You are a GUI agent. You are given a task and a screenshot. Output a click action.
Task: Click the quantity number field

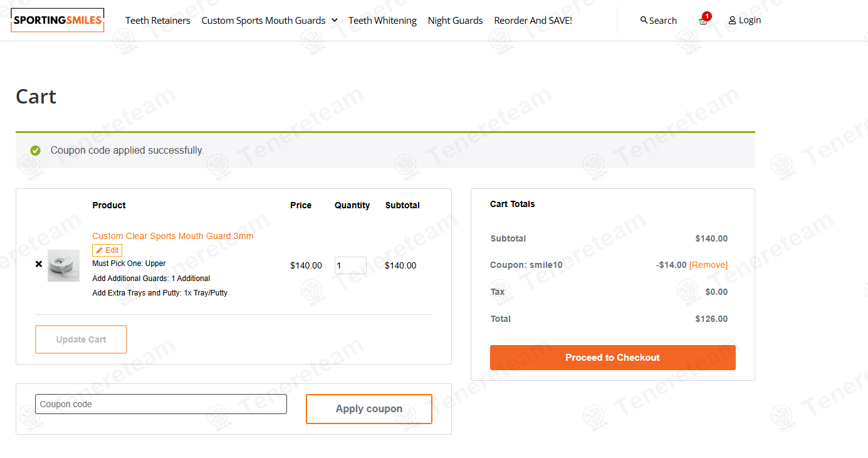coord(350,265)
